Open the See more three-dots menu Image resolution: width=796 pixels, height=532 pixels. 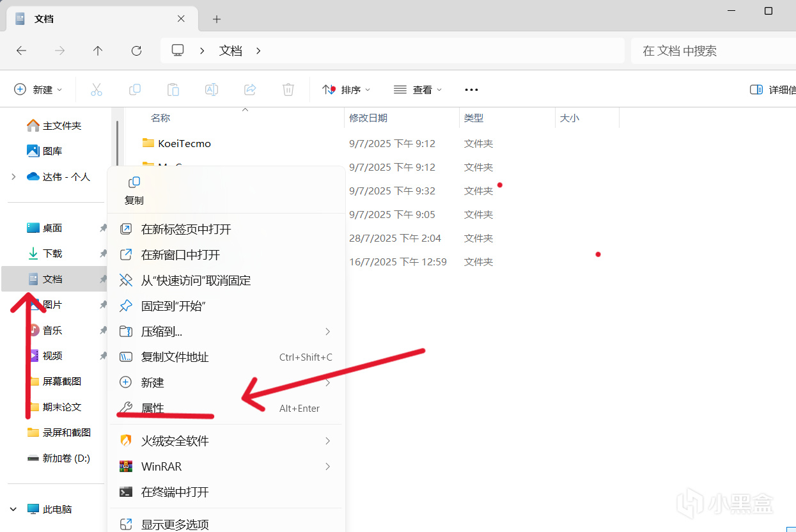[471, 90]
